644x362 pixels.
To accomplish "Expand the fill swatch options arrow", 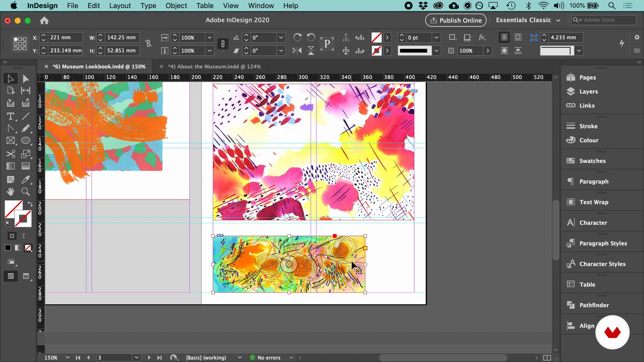I will pyautogui.click(x=387, y=38).
